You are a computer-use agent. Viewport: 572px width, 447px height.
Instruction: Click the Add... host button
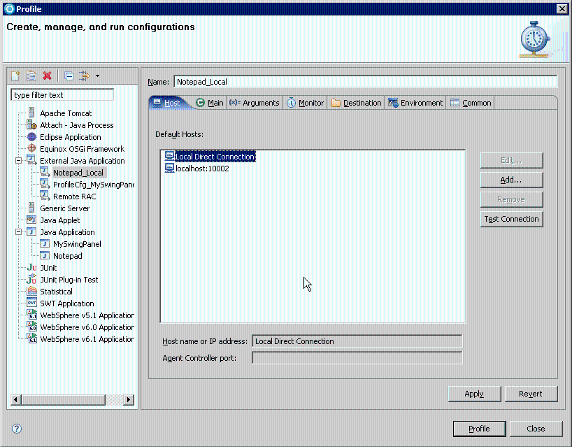(x=511, y=180)
